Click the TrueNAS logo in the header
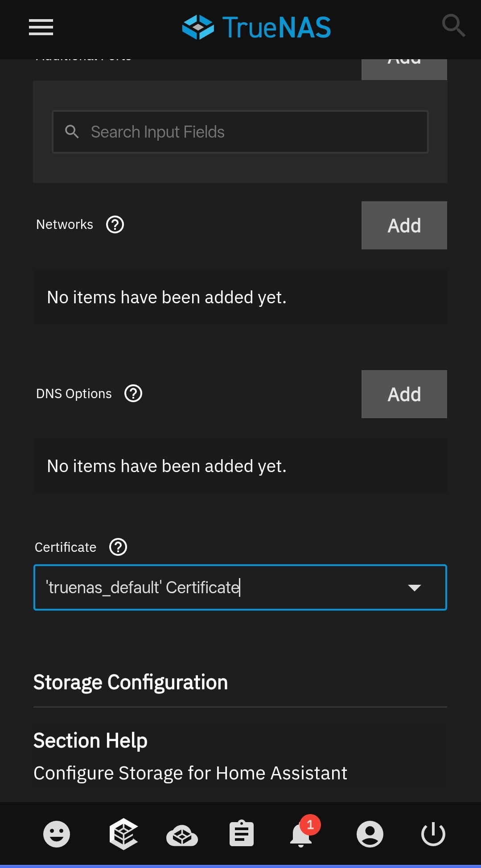This screenshot has width=481, height=868. [256, 27]
